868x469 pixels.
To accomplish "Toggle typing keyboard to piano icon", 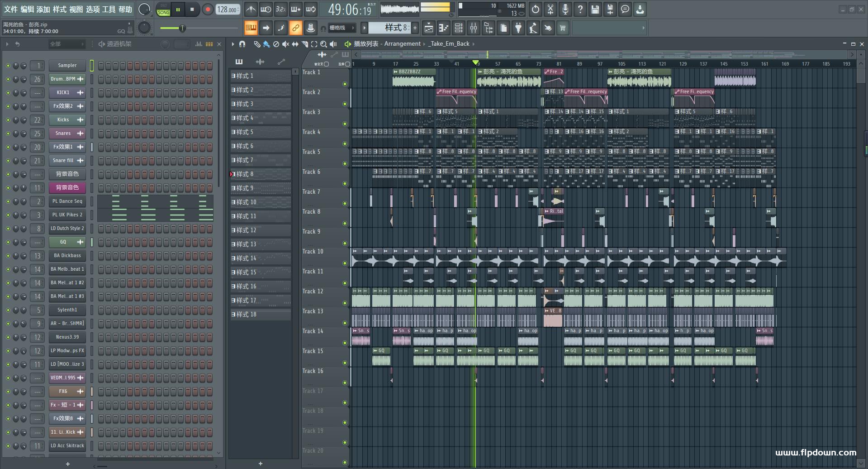I will click(251, 28).
